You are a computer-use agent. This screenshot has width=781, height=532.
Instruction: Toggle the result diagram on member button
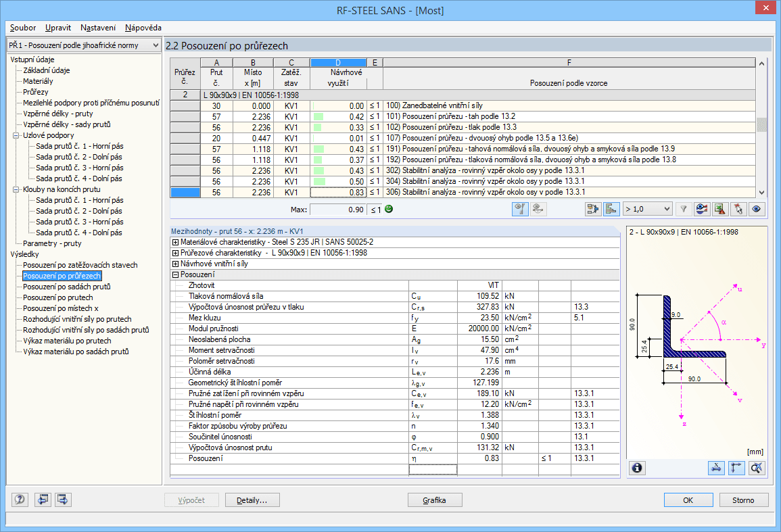520,209
